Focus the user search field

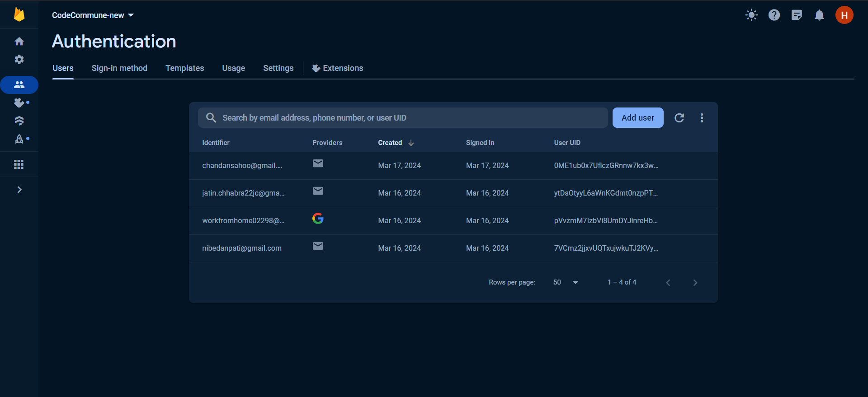[x=403, y=118]
